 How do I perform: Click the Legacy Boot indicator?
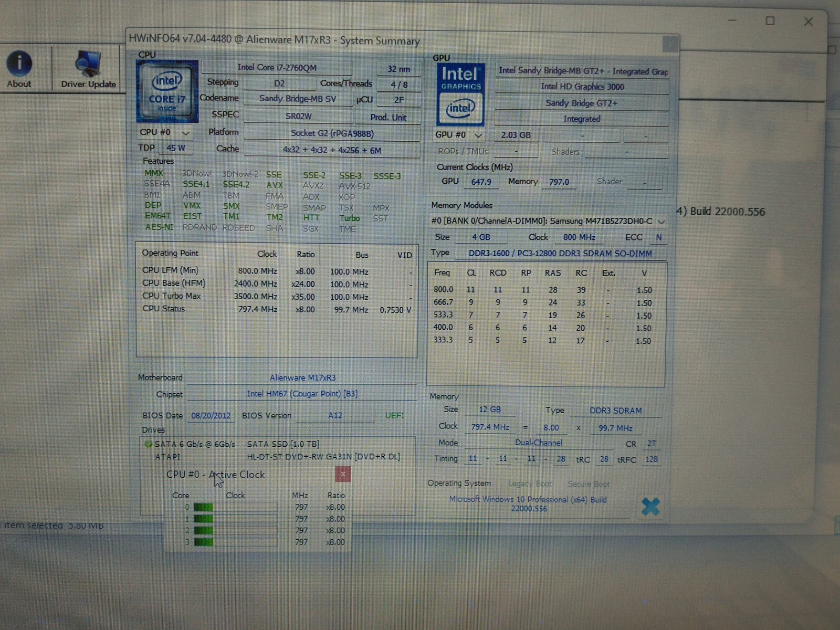click(530, 484)
